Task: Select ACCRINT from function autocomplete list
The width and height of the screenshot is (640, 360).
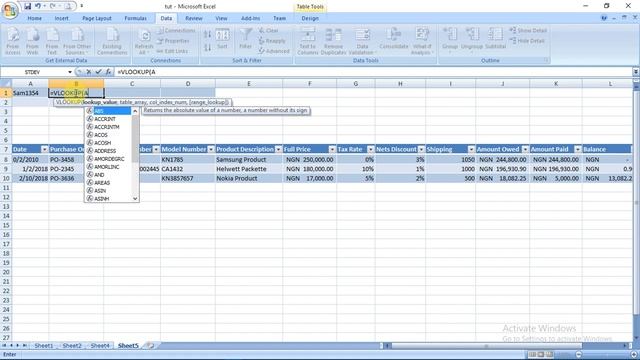Action: pyautogui.click(x=108, y=119)
